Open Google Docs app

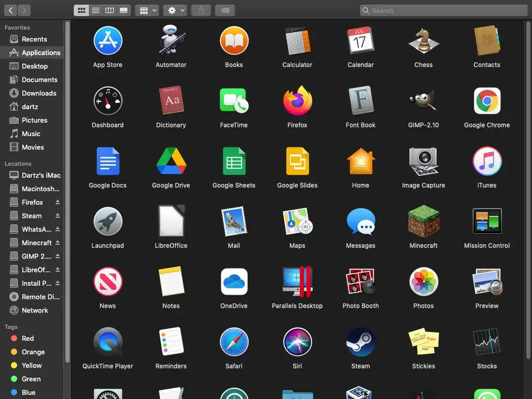pos(108,161)
